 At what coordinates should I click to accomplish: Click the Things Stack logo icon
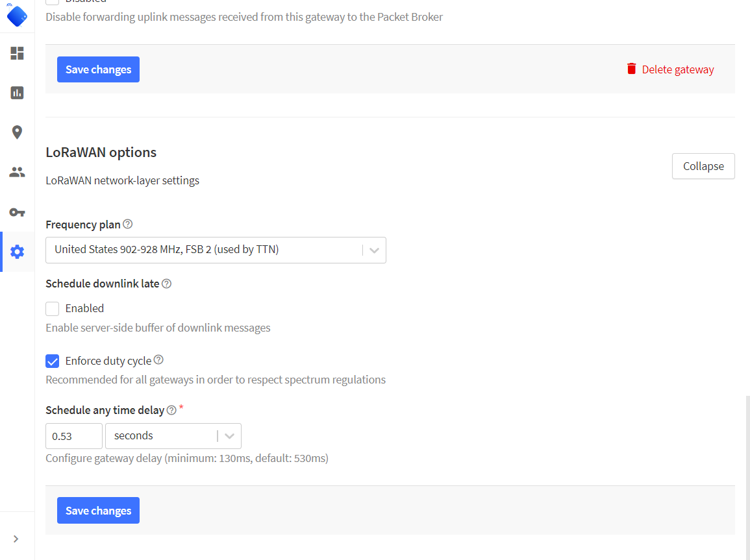(x=17, y=15)
